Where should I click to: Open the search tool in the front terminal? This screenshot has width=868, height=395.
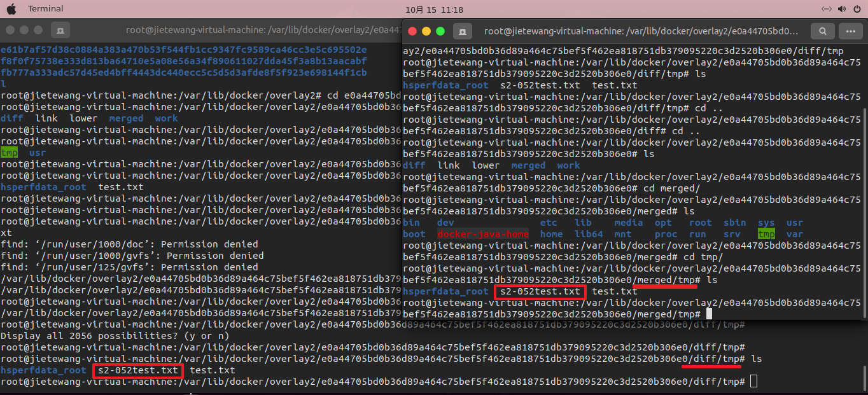(822, 31)
